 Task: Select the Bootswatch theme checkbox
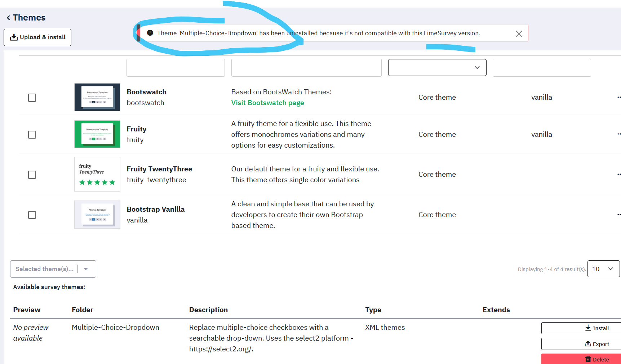(32, 98)
